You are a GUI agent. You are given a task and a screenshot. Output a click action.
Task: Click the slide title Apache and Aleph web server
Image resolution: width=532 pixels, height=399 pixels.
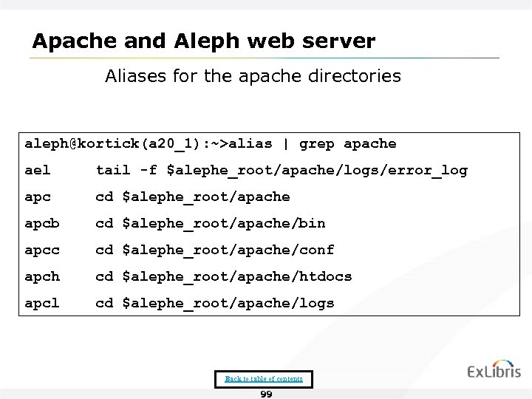click(x=203, y=41)
